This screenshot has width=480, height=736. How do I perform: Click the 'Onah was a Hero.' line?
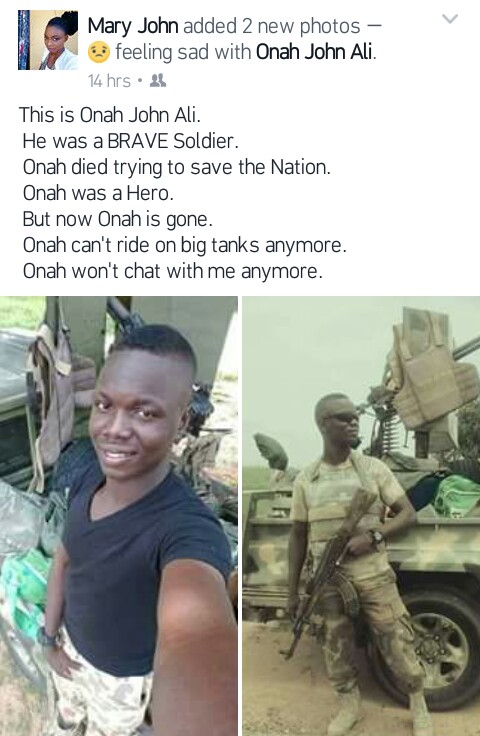coord(98,193)
